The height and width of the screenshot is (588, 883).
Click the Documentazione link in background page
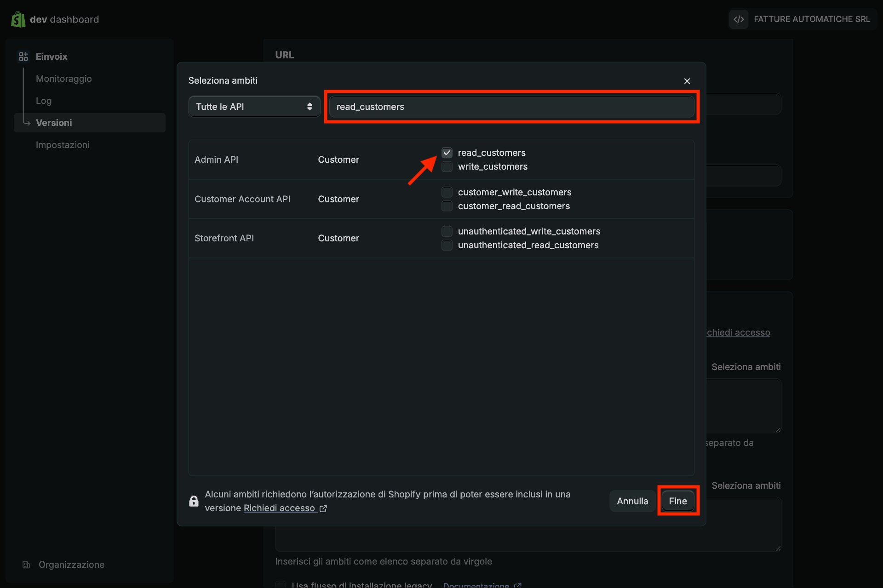pos(476,585)
